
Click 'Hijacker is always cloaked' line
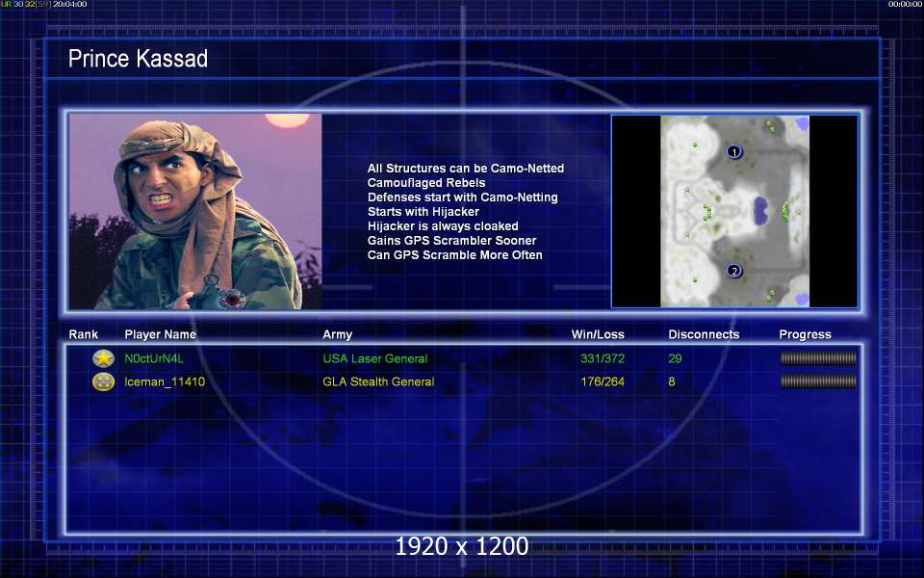[x=443, y=225]
